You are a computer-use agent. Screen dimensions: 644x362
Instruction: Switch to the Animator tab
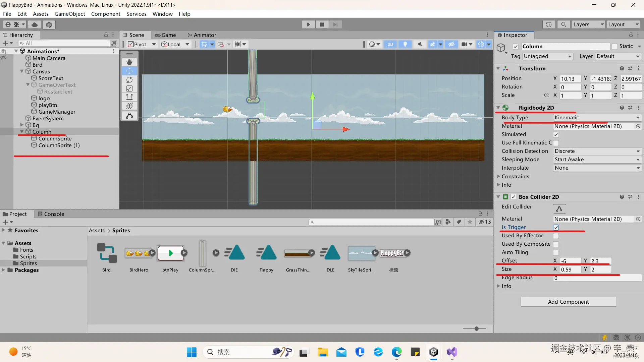(202, 35)
